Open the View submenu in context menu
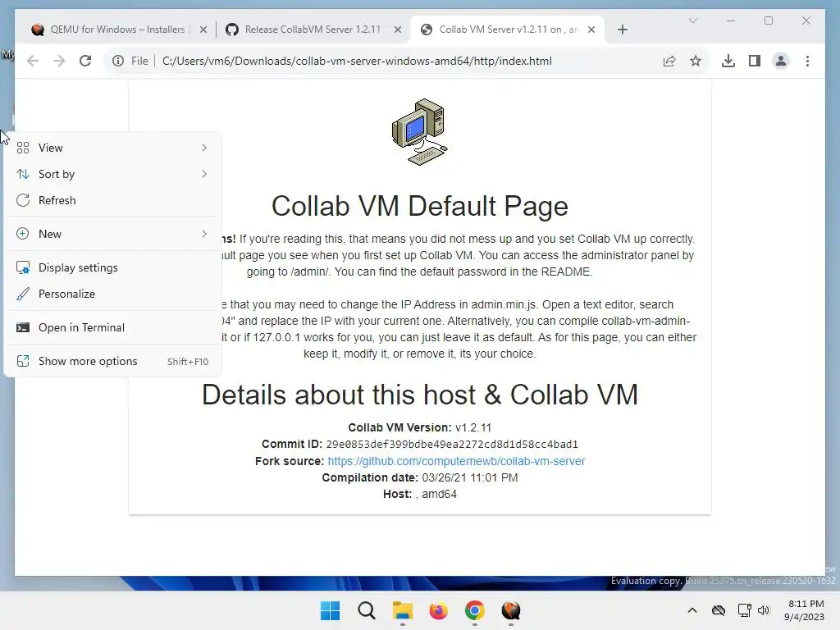The height and width of the screenshot is (630, 840). click(112, 148)
